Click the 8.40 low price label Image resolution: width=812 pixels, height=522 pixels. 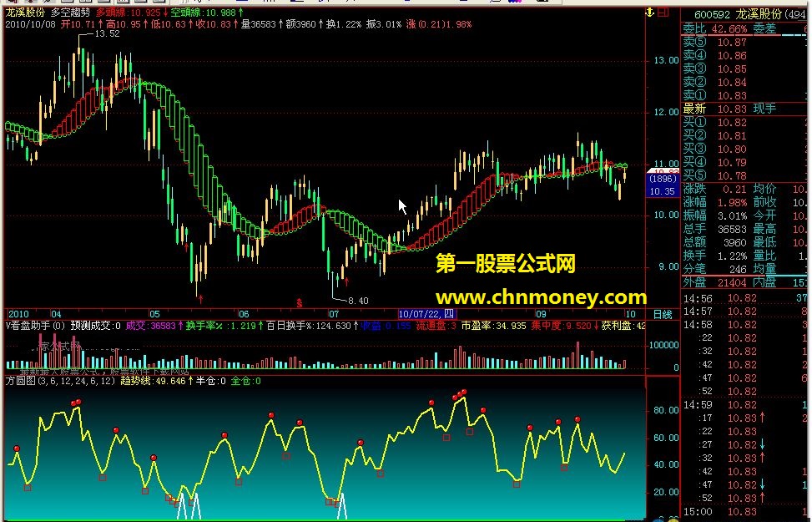pyautogui.click(x=358, y=301)
